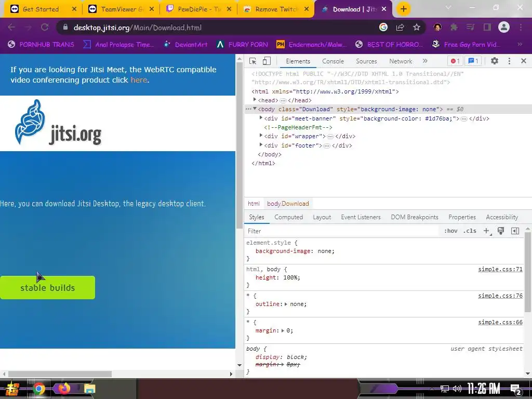Open the simple.css:71 source link
532x399 pixels.
[x=500, y=270]
